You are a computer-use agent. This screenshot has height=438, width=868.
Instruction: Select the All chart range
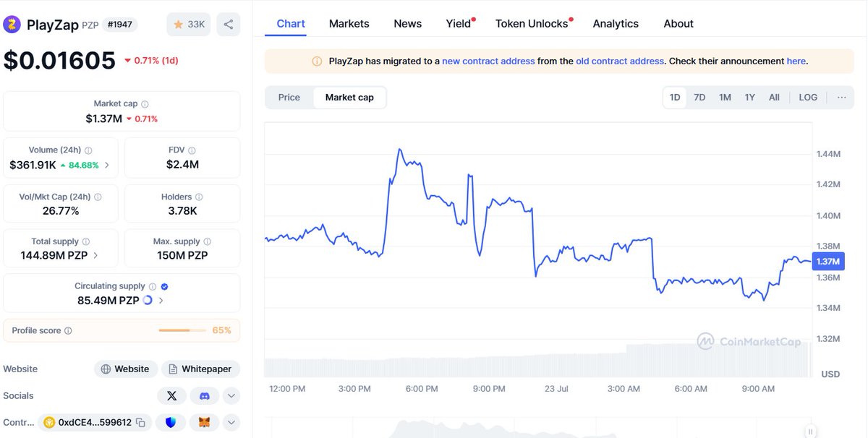[x=774, y=97]
